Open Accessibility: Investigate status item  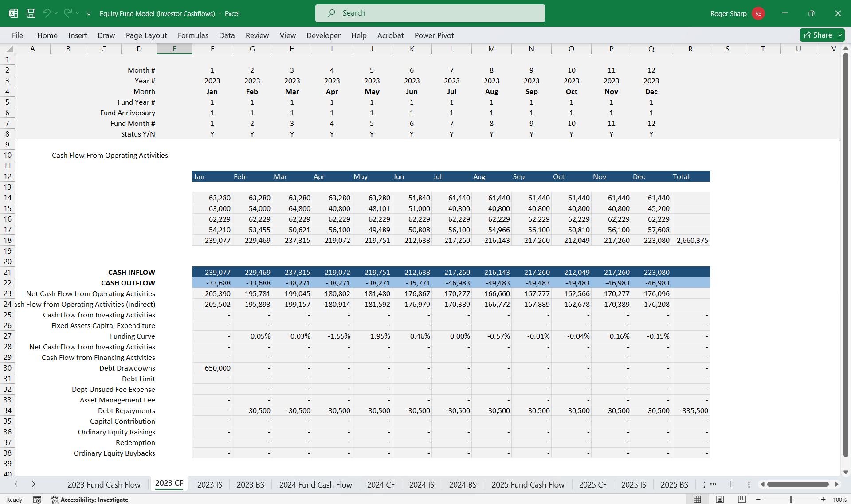point(90,500)
